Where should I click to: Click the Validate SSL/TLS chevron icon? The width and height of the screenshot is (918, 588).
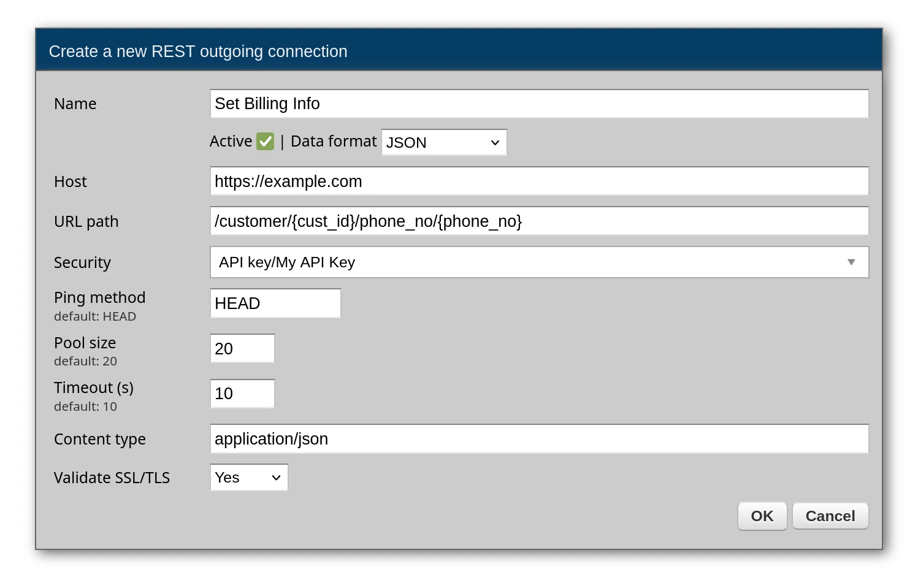pyautogui.click(x=276, y=478)
